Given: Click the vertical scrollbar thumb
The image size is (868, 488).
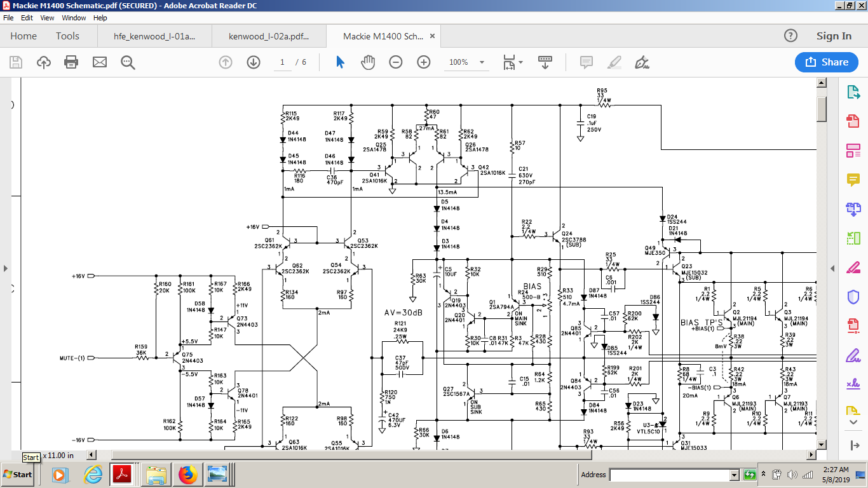Looking at the screenshot, I should (x=821, y=109).
